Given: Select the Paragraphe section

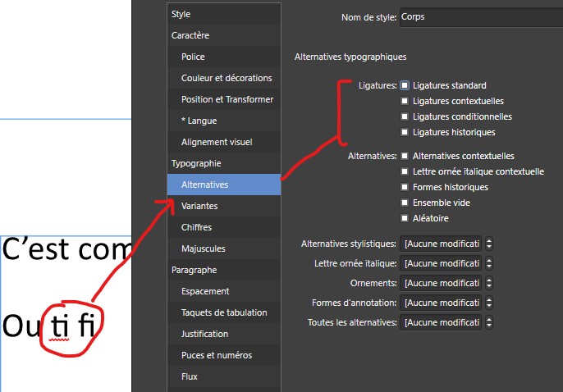Looking at the screenshot, I should pyautogui.click(x=224, y=270).
